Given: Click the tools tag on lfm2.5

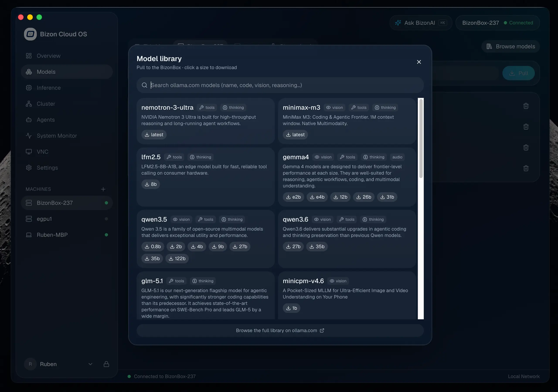Looking at the screenshot, I should click(174, 157).
